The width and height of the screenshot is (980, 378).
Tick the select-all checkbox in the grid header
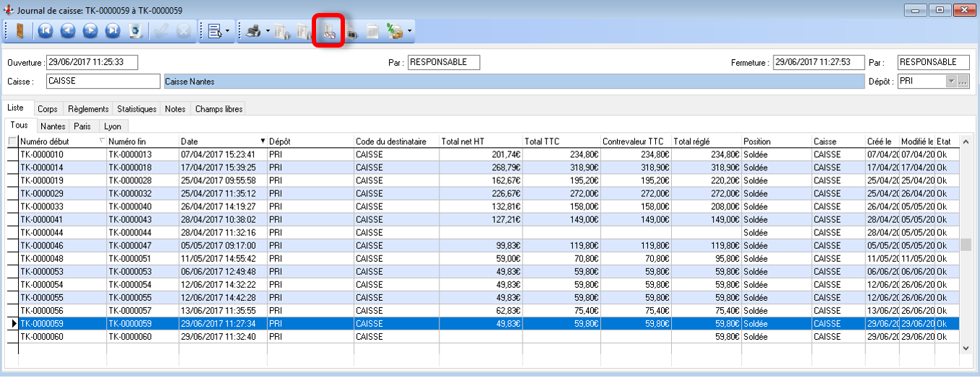point(12,141)
